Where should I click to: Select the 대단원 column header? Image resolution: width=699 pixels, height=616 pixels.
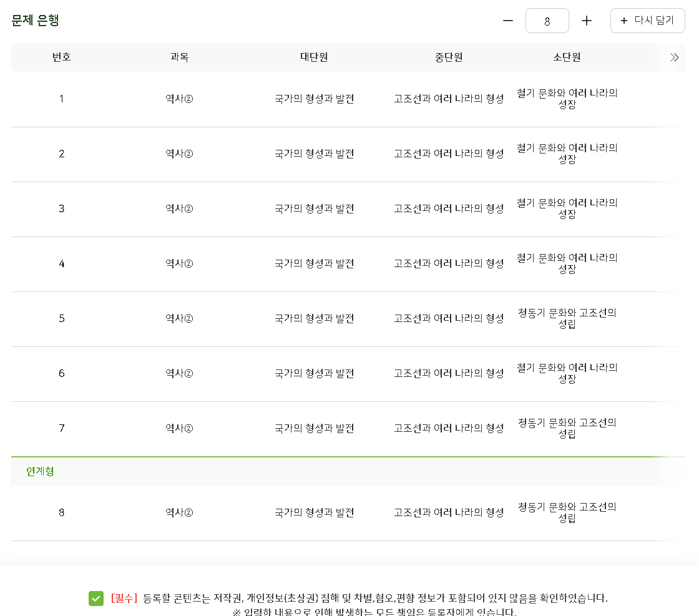click(x=314, y=57)
